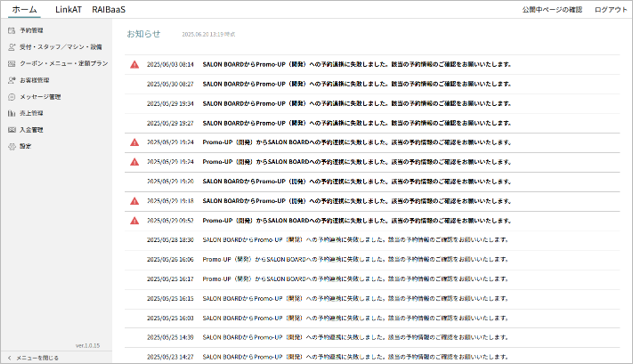633x364 pixels.
Task: Open クーポン・メニュー・定額プラン sidebar icon
Action: coord(12,64)
